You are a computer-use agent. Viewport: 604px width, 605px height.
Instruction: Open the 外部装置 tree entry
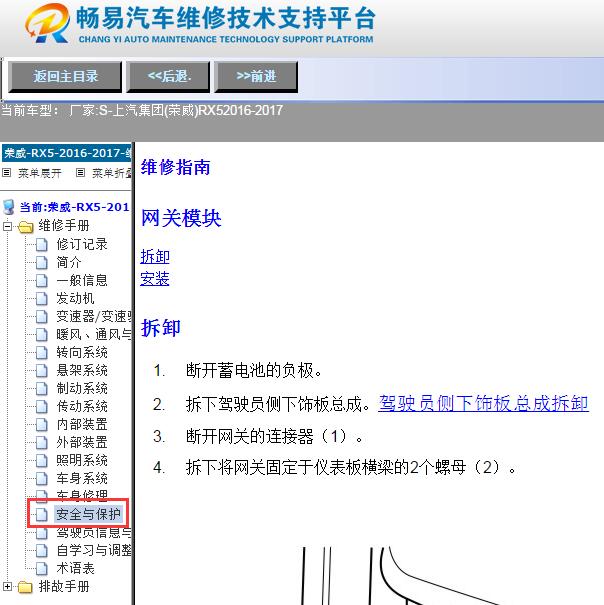point(82,443)
